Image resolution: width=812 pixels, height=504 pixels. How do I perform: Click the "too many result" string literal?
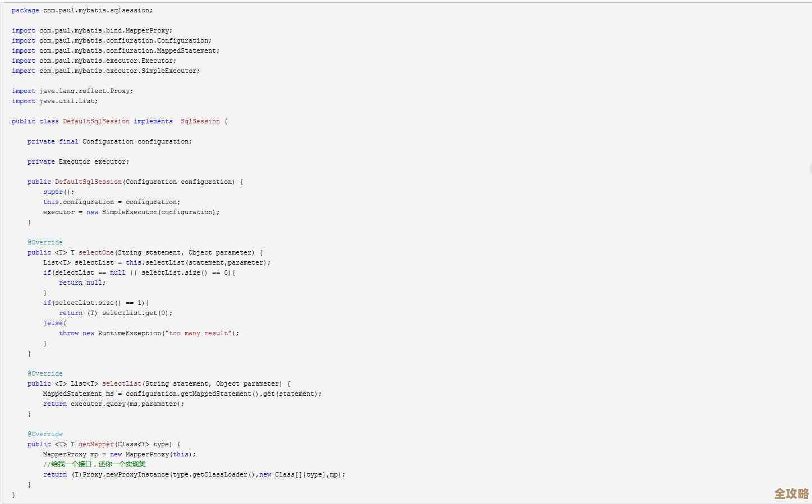tap(199, 333)
